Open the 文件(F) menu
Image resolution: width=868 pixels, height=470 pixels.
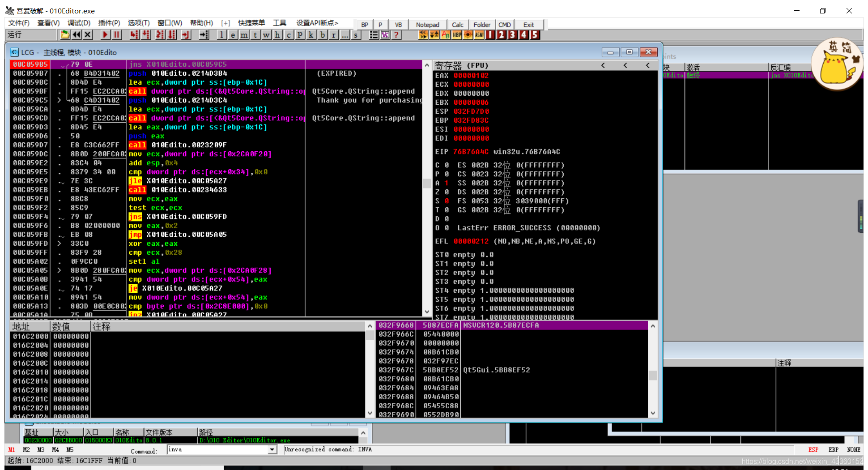pyautogui.click(x=19, y=23)
